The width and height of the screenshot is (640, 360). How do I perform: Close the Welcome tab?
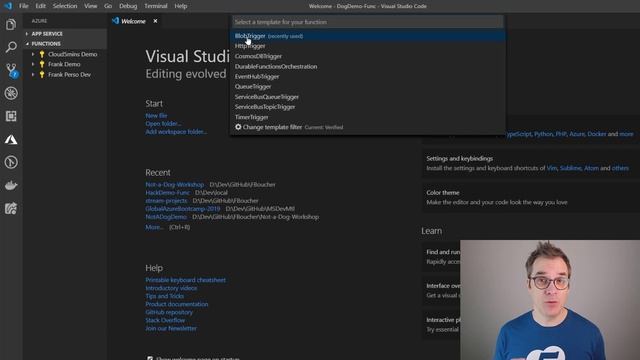[x=155, y=21]
